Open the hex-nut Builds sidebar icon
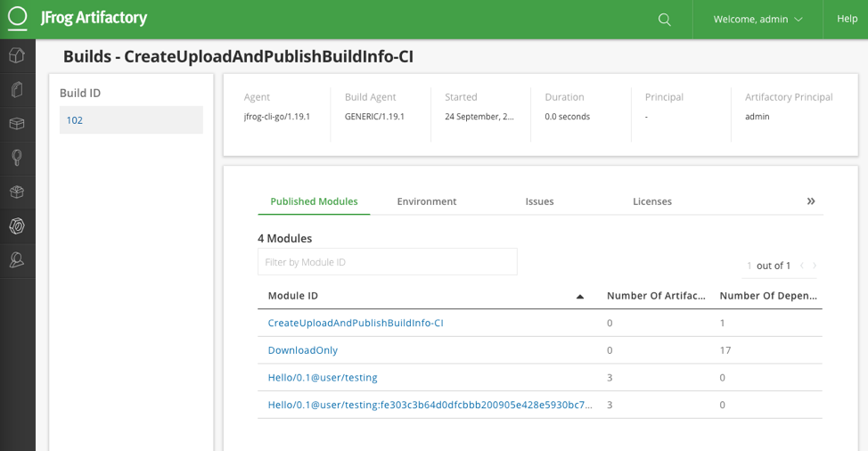 (x=17, y=226)
